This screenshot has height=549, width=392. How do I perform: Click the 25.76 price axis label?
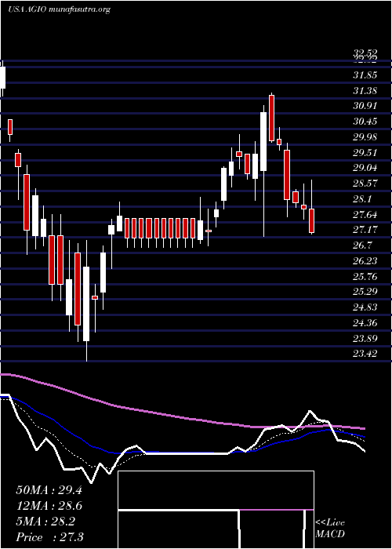pos(366,277)
